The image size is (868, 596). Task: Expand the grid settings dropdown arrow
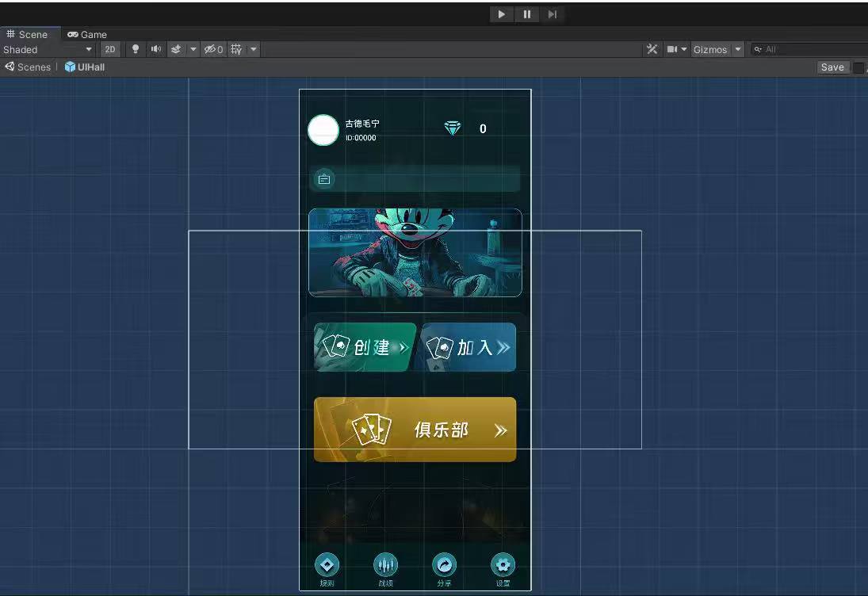click(x=254, y=49)
